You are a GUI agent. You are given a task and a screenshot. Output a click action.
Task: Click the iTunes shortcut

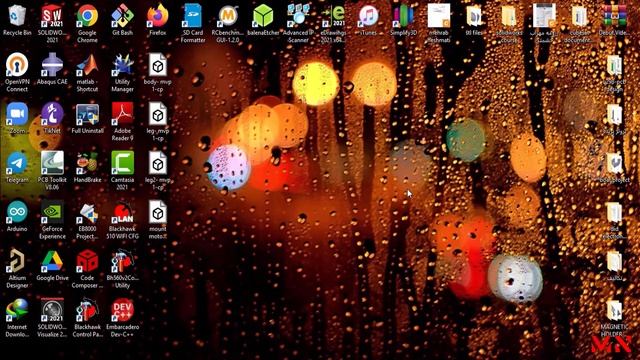pos(368,16)
